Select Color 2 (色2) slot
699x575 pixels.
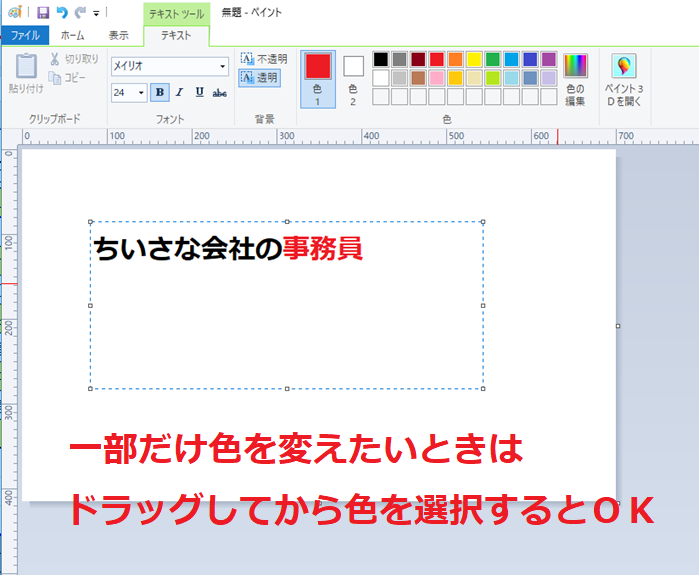coord(353,78)
